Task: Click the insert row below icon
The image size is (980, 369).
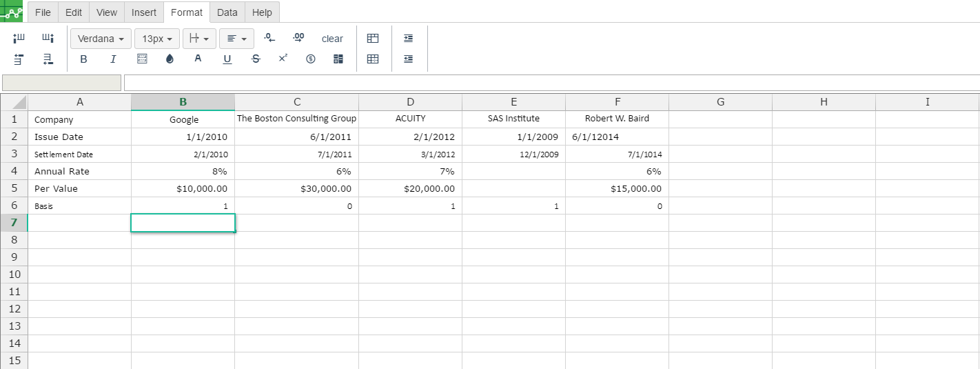Action: click(48, 59)
